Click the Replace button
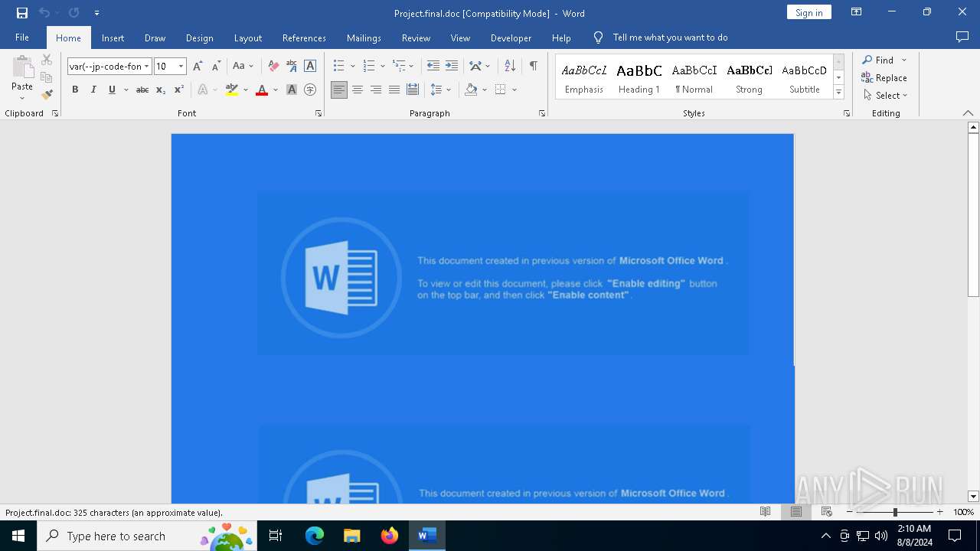 point(884,77)
